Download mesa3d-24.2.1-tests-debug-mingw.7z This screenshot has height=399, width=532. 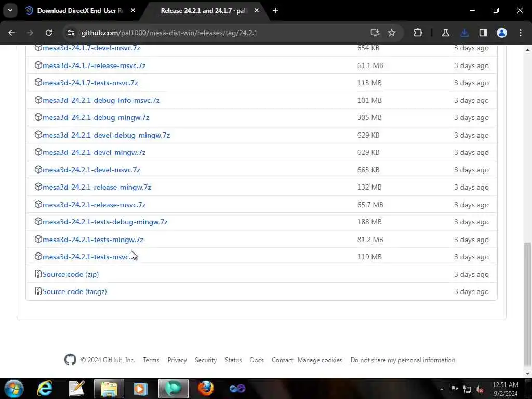(105, 222)
